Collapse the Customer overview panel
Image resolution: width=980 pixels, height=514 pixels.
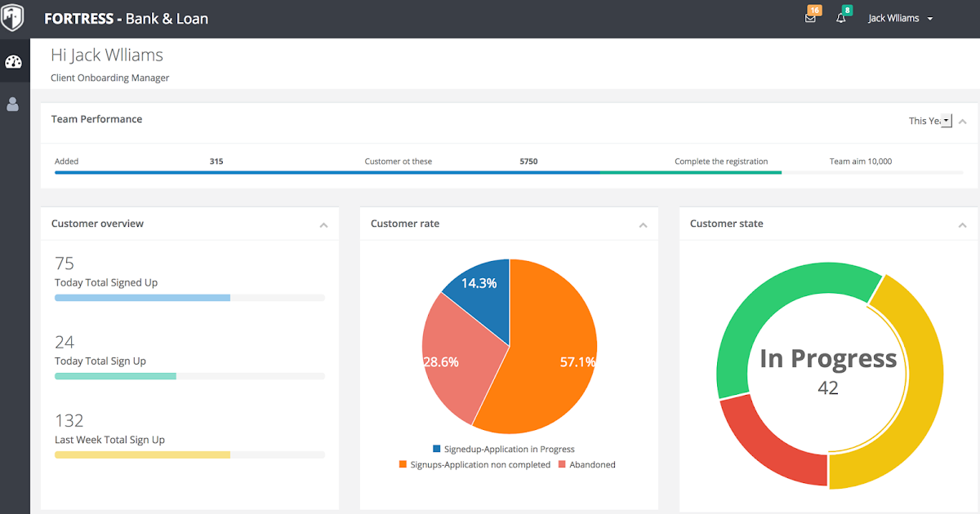(323, 225)
